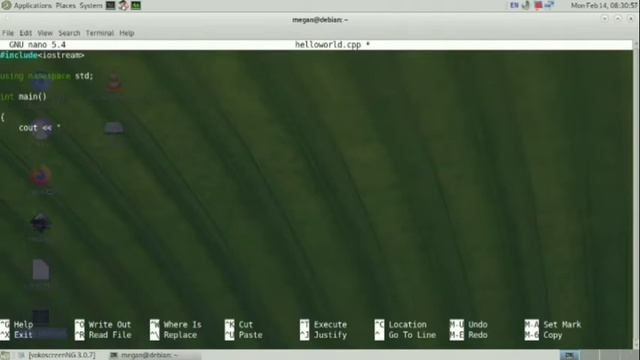Click the #include<iostream> line
Viewport: 640px width, 360px height.
[x=42, y=55]
